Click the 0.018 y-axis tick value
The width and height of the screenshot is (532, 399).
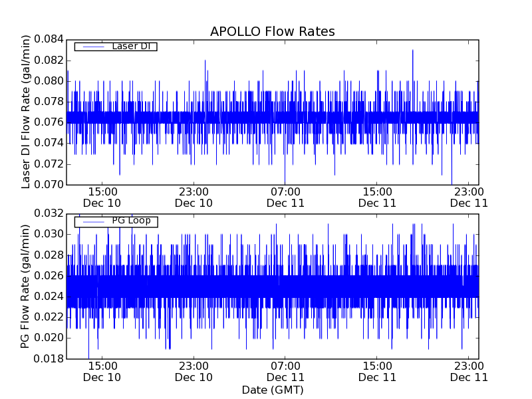coord(49,358)
